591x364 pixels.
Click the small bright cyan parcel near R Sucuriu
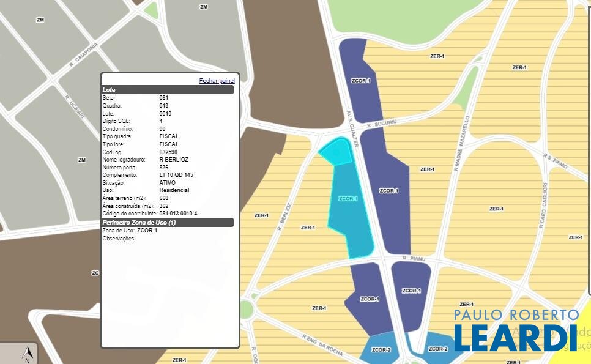click(x=335, y=151)
